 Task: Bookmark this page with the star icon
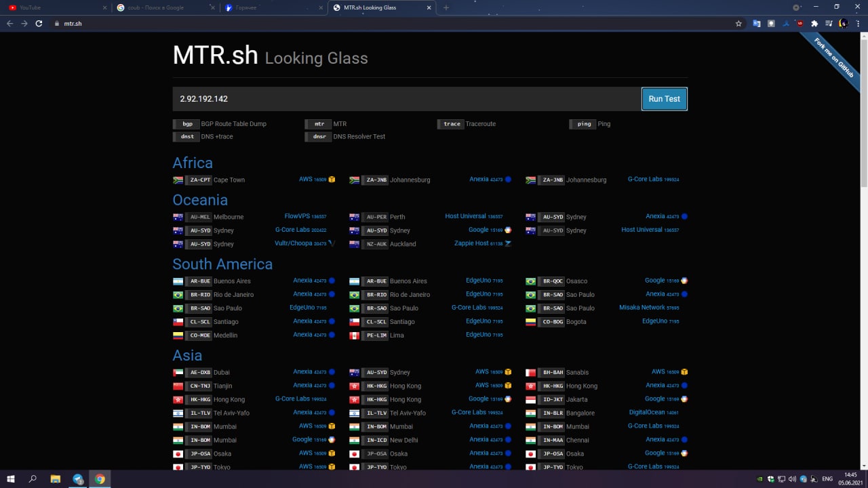point(738,23)
